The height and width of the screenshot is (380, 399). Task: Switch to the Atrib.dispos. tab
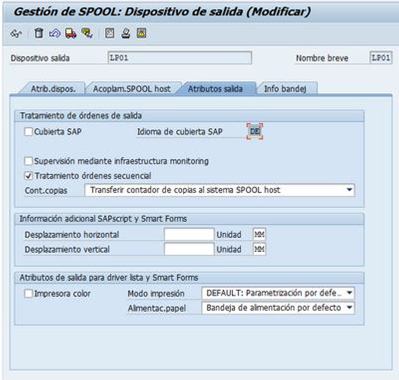[53, 89]
